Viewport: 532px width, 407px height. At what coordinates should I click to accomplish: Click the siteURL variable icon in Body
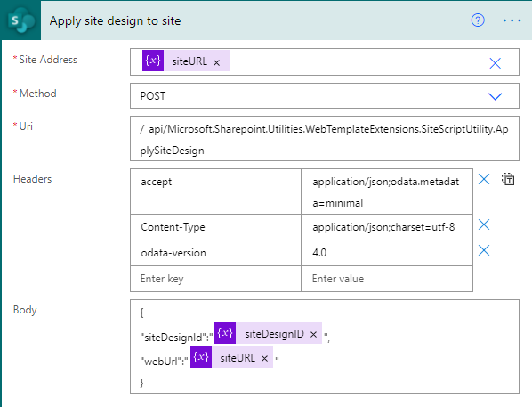tap(201, 357)
